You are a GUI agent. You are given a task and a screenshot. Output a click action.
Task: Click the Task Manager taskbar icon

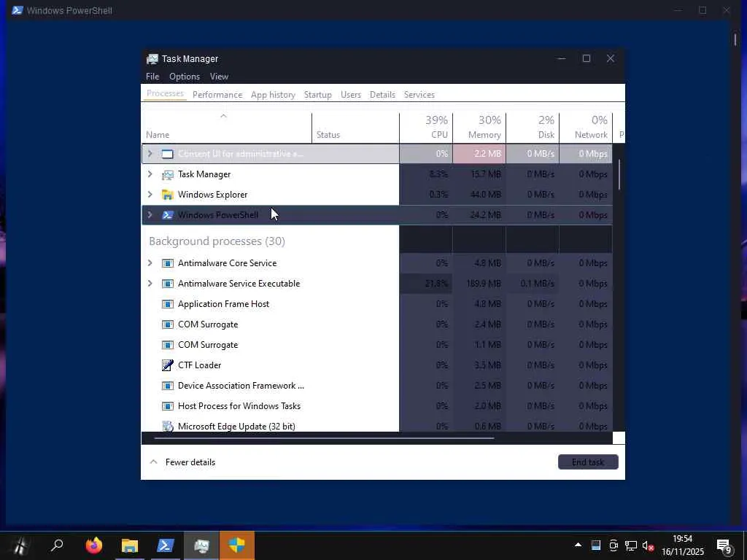(x=201, y=545)
